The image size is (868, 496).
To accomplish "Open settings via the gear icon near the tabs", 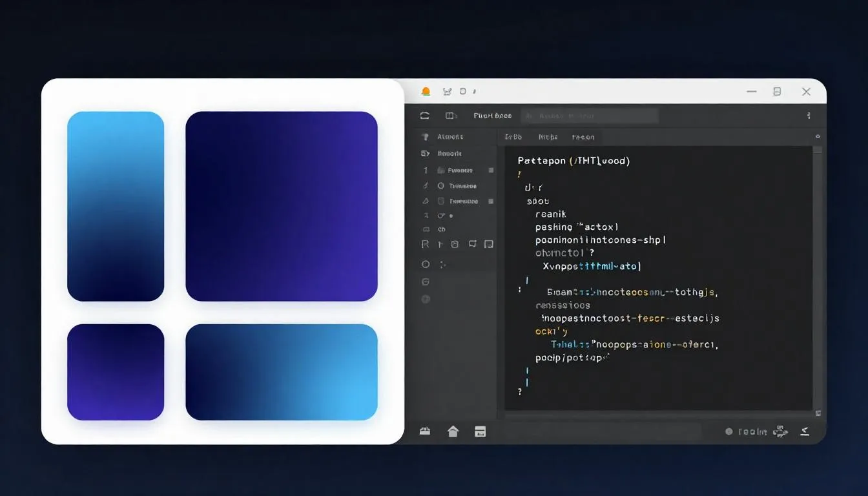I will [x=817, y=136].
